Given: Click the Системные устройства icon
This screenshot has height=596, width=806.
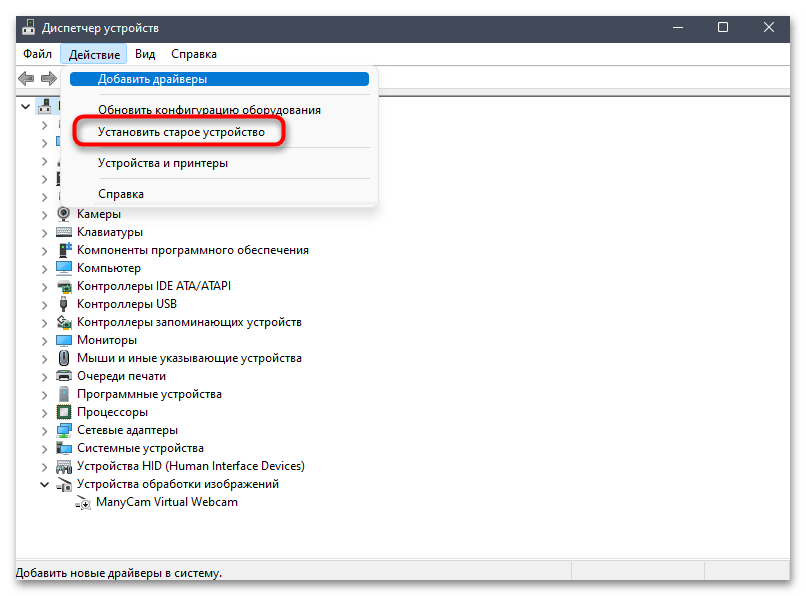Looking at the screenshot, I should 64,448.
